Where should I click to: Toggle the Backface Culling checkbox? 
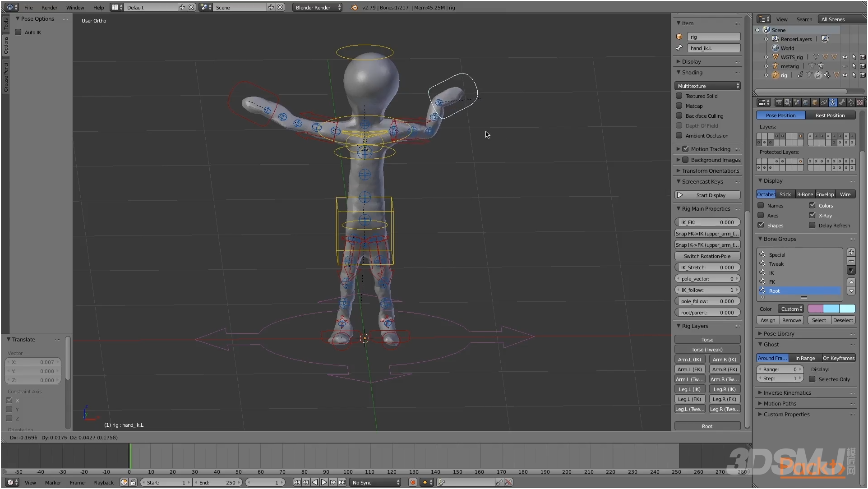click(x=679, y=115)
